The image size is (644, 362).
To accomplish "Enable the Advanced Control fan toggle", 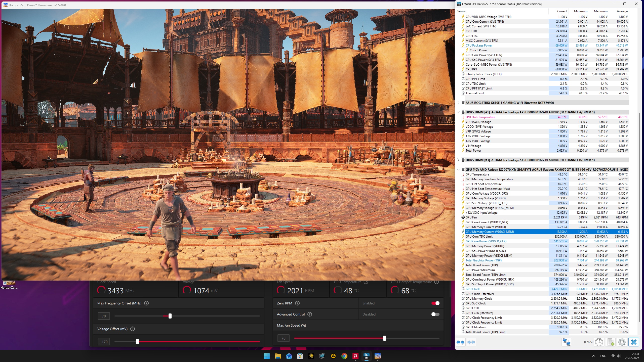I will pyautogui.click(x=435, y=314).
